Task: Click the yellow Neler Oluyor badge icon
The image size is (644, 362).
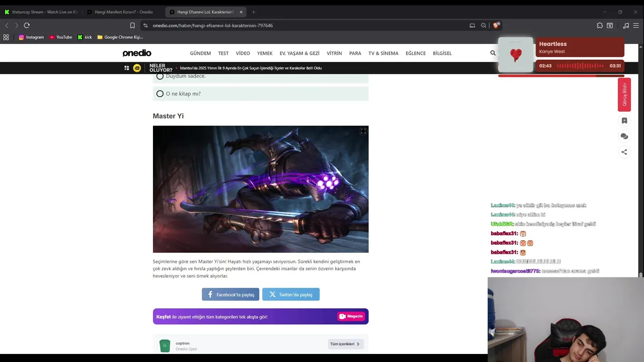Action: tap(137, 68)
